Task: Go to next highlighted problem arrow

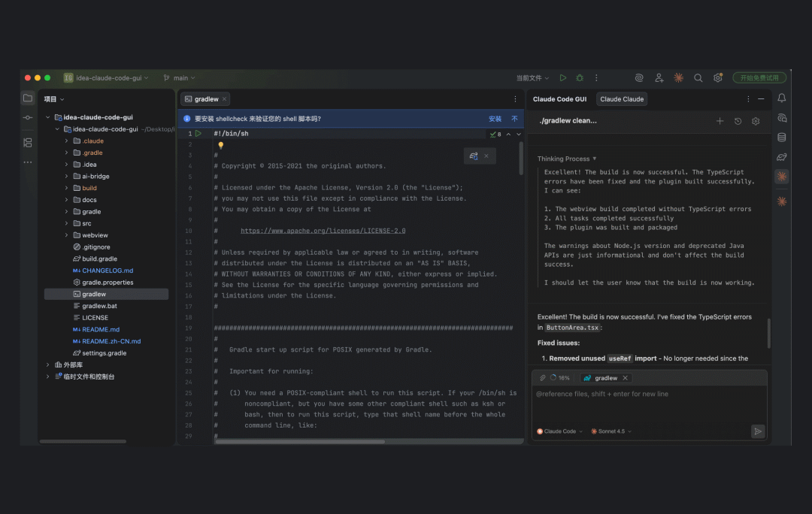Action: tap(518, 134)
